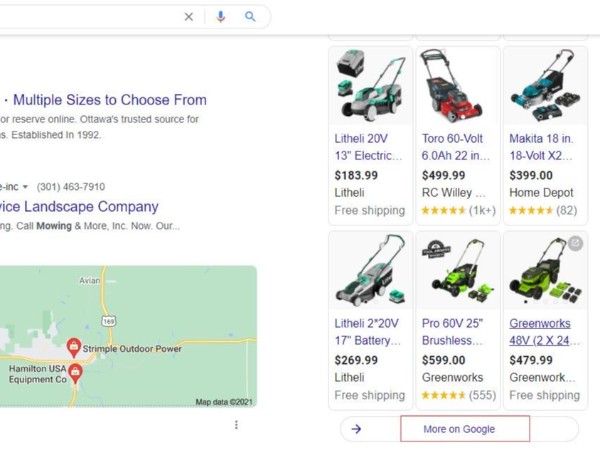The height and width of the screenshot is (450, 600).
Task: View the Litheli 2*20V 17" mower image
Action: tap(370, 271)
